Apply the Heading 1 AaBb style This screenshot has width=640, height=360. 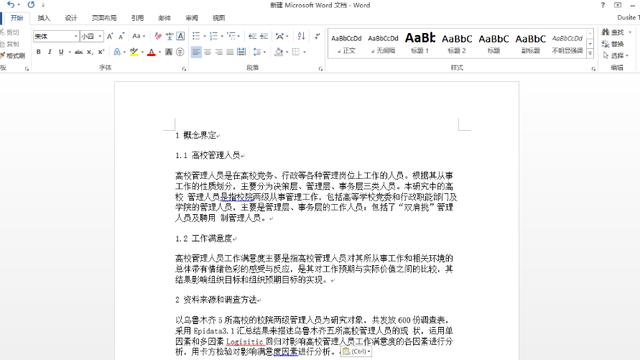pyautogui.click(x=420, y=43)
